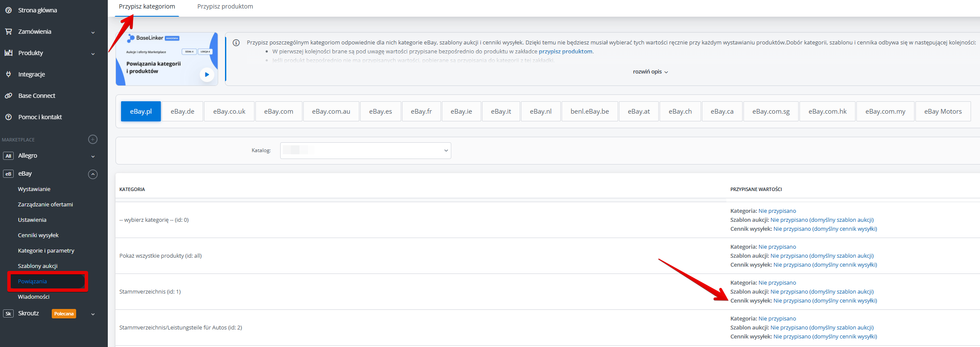980x347 pixels.
Task: Expand description via rozwiń opis
Action: tap(650, 72)
